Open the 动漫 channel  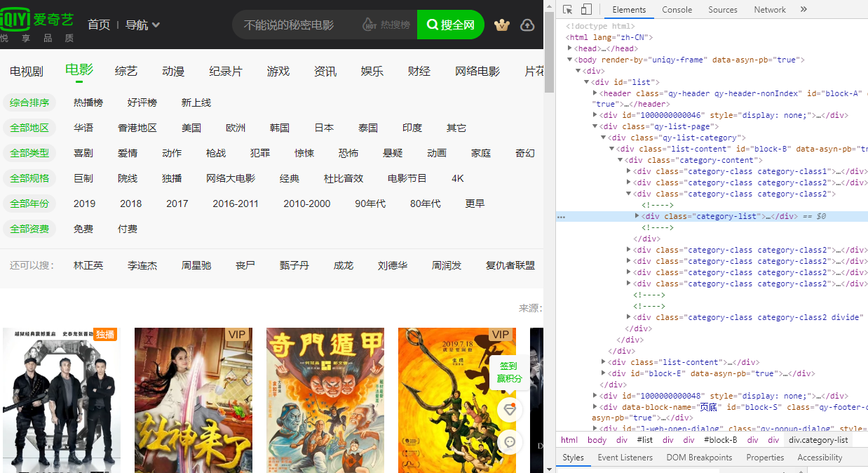[173, 71]
